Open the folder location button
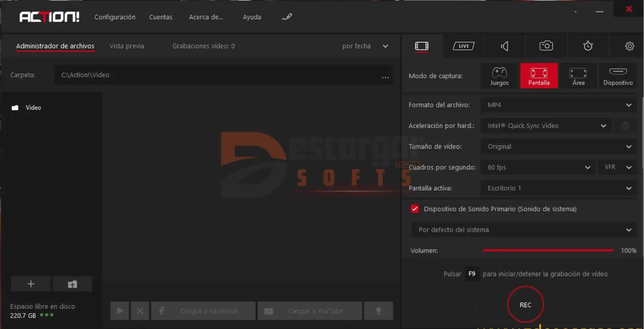Image resolution: width=644 pixels, height=329 pixels. coord(72,284)
